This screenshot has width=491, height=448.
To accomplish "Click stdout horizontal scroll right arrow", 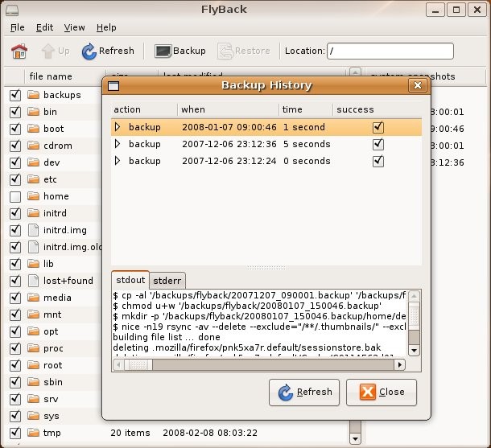I will tap(400, 365).
